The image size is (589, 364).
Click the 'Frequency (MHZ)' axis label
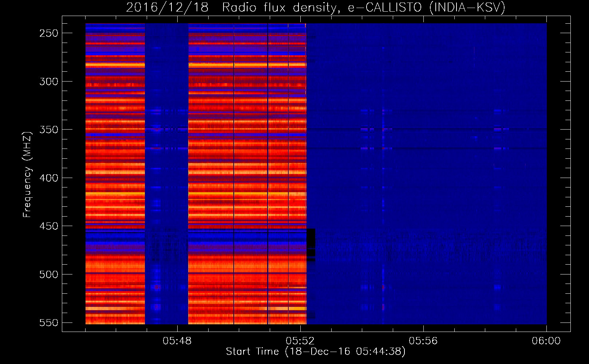[x=27, y=174]
